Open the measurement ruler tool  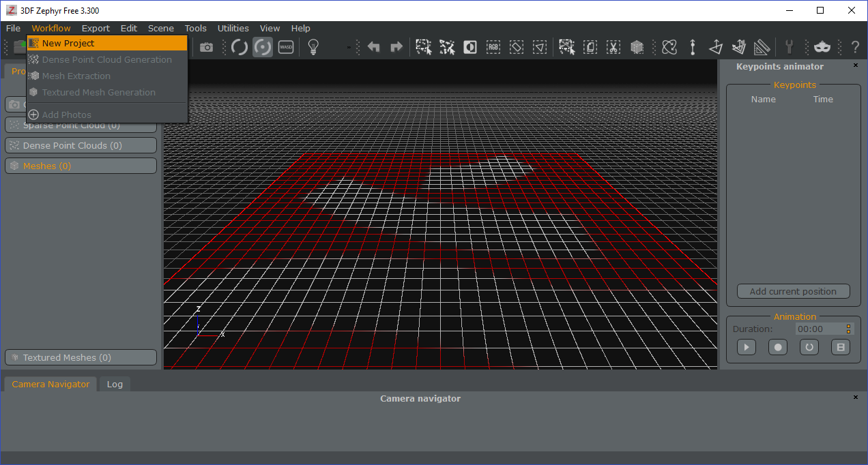[762, 47]
